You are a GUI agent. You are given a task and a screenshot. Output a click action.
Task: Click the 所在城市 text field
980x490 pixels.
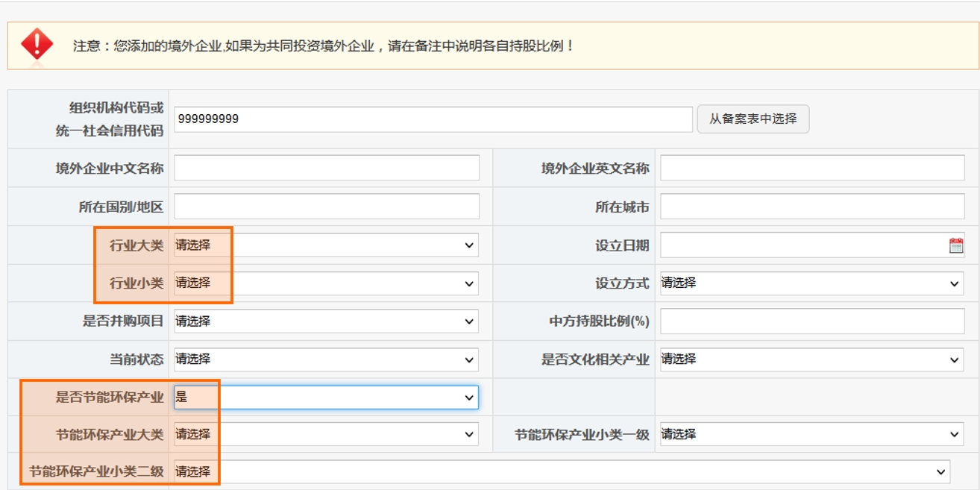click(x=811, y=207)
